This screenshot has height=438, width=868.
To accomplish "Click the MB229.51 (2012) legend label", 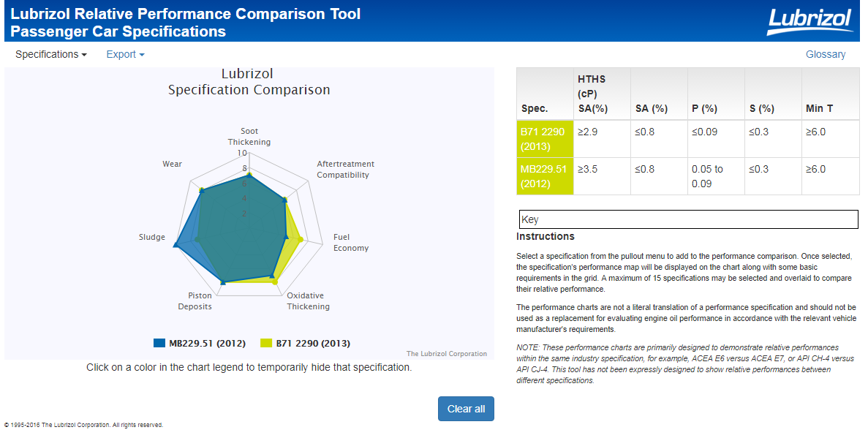I will [208, 344].
